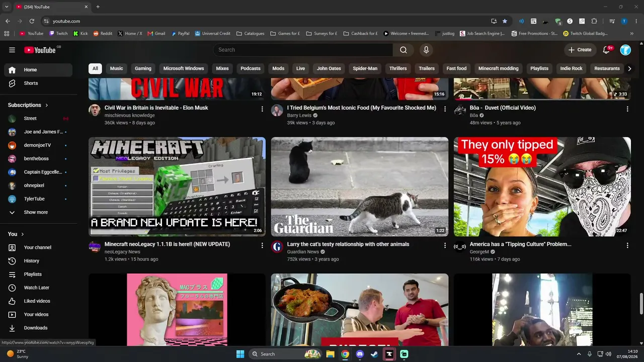Go to Home in the YouTube sidebar
This screenshot has width=644, height=362.
[x=38, y=70]
